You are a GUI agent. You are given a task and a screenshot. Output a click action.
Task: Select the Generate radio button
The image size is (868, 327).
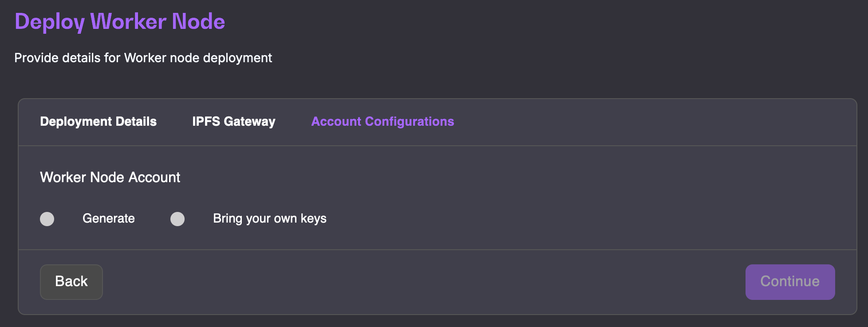coord(47,219)
